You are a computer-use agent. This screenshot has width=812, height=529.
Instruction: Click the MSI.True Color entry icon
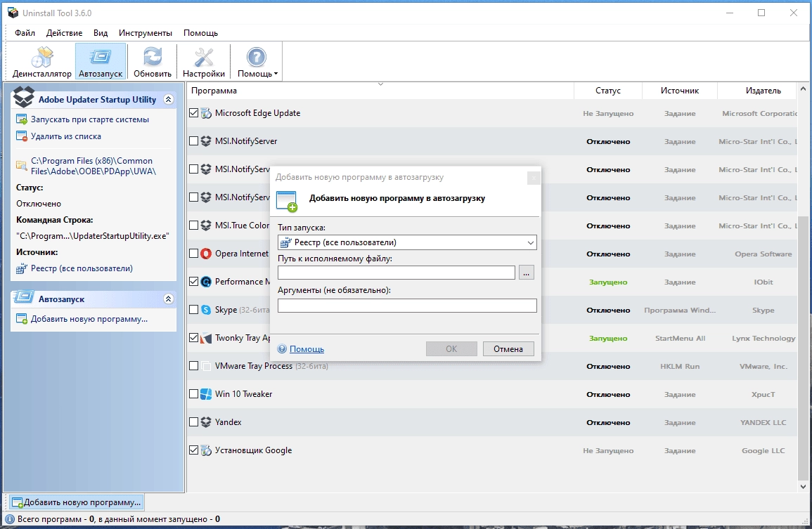click(206, 226)
